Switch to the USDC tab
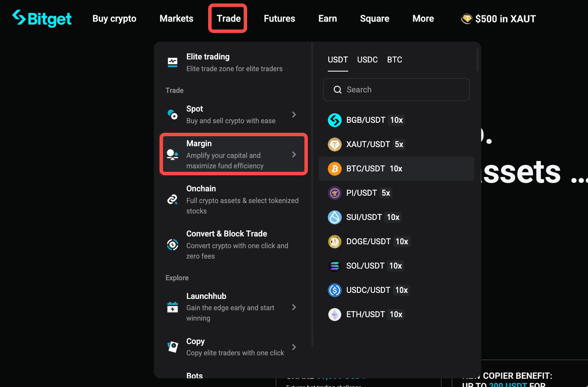The height and width of the screenshot is (387, 588). click(367, 59)
